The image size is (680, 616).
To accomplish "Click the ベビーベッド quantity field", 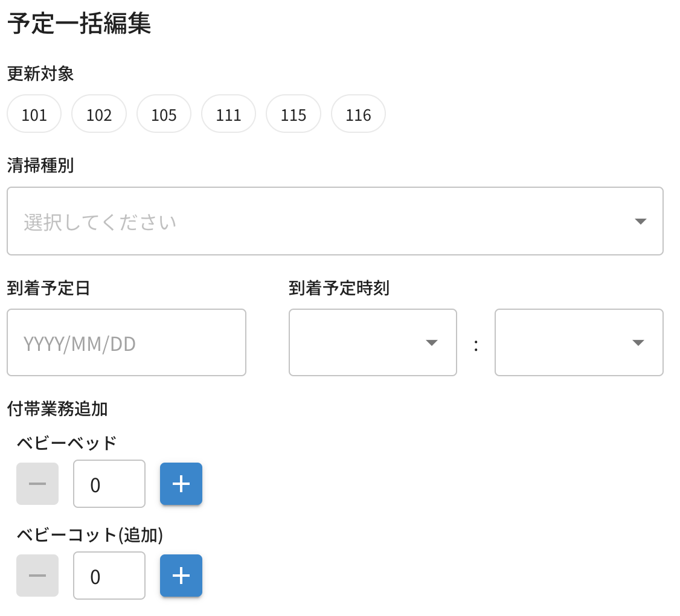I will (109, 484).
